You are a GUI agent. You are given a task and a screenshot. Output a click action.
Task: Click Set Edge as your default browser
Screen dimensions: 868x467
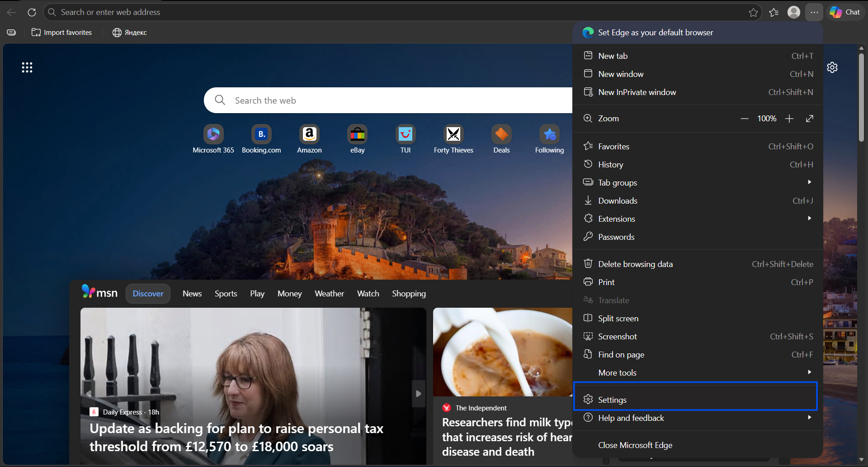click(655, 33)
